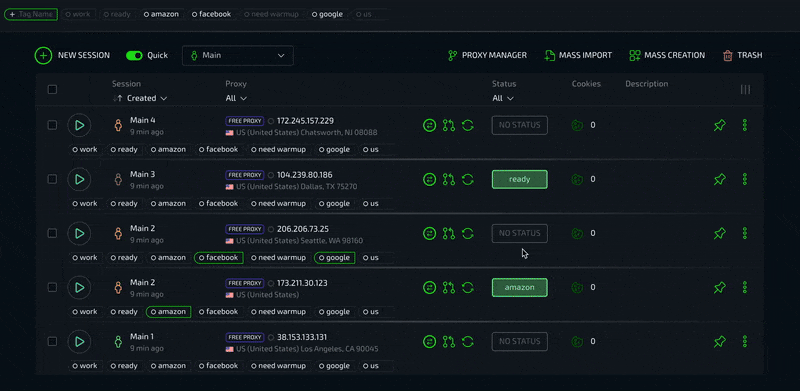800x391 pixels.
Task: Toggle the Quick switch
Action: (134, 55)
